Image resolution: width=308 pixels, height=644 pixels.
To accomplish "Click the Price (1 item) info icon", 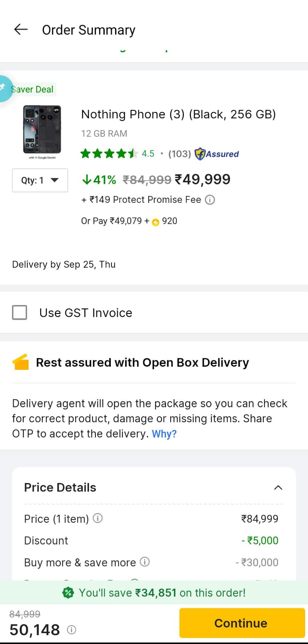I will tap(98, 518).
